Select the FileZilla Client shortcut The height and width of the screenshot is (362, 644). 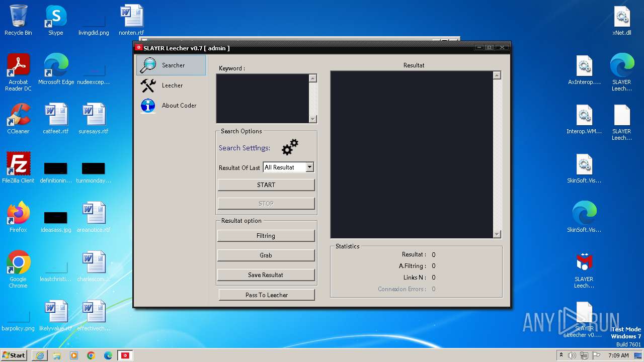coord(18,168)
